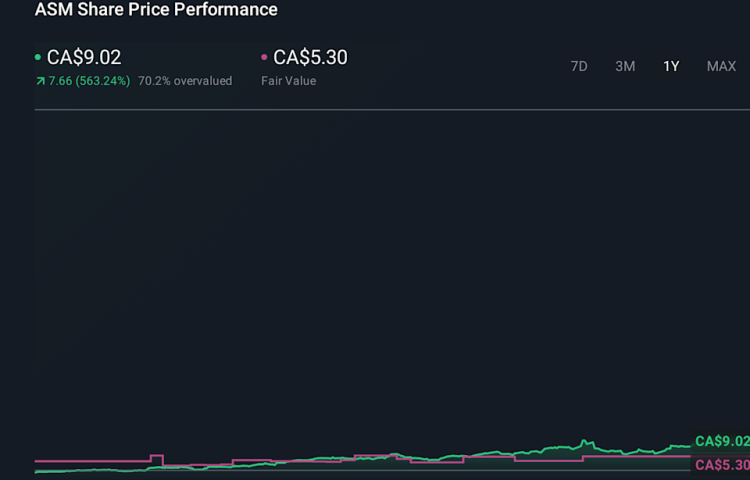Click the CA$9.02 share price heading

[x=84, y=58]
